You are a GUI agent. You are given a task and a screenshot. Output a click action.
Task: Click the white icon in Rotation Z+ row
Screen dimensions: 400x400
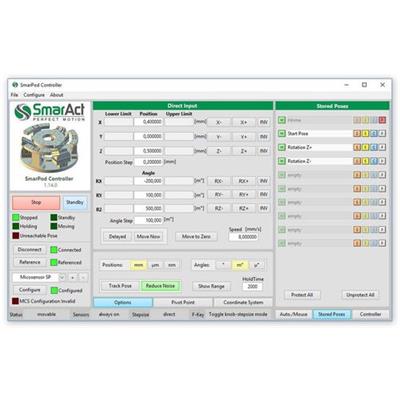click(382, 147)
